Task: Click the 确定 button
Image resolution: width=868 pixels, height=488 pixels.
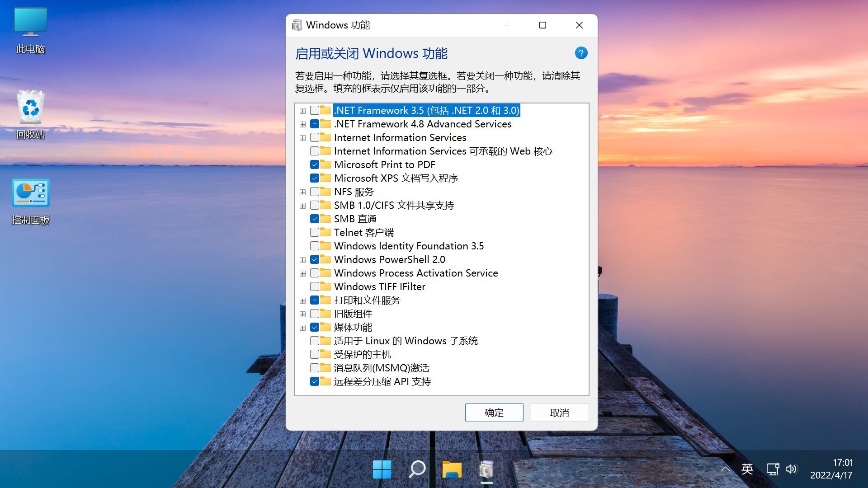Action: point(494,413)
